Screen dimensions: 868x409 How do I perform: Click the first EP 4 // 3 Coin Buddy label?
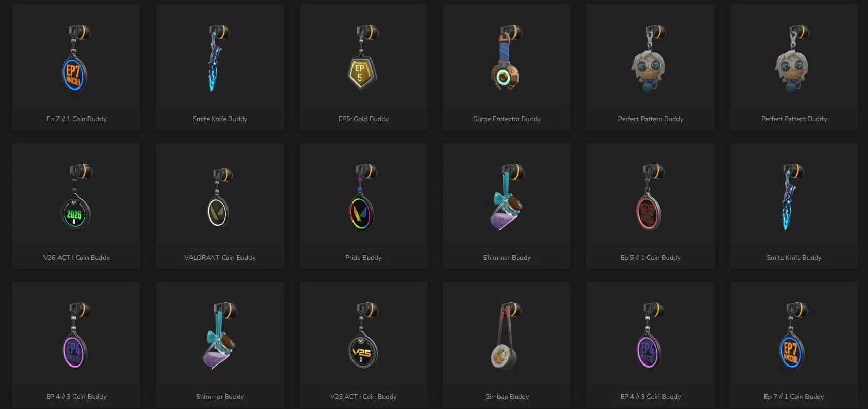76,397
